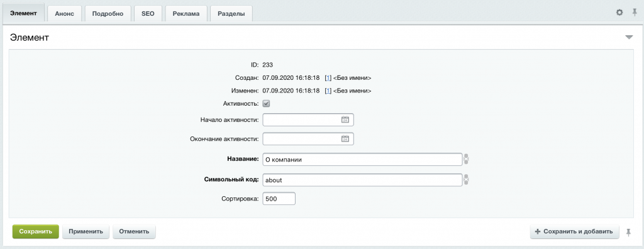The width and height of the screenshot is (644, 249).
Task: Click the Символьный код label
Action: [231, 180]
